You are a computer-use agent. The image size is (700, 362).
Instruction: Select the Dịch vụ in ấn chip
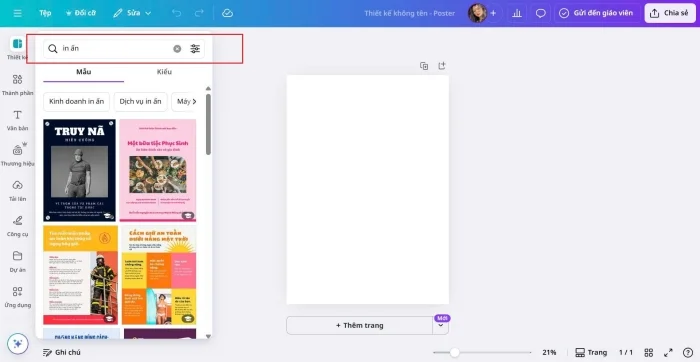click(140, 102)
